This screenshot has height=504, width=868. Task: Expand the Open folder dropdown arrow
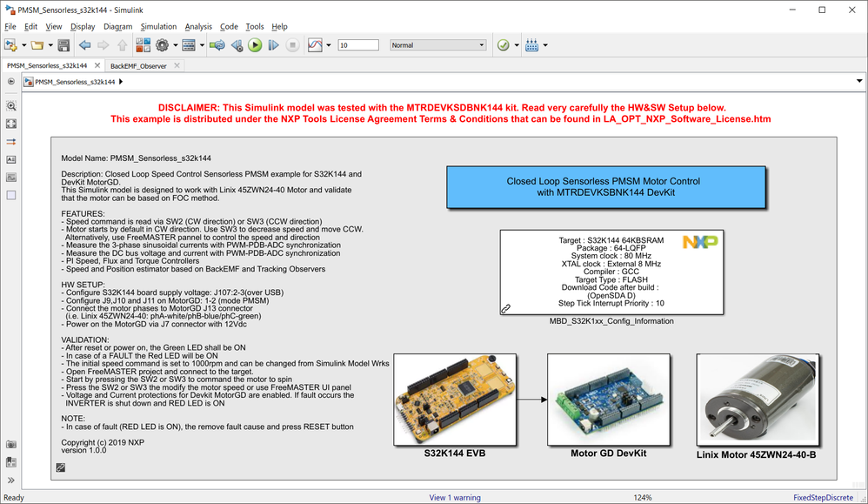[x=50, y=45]
